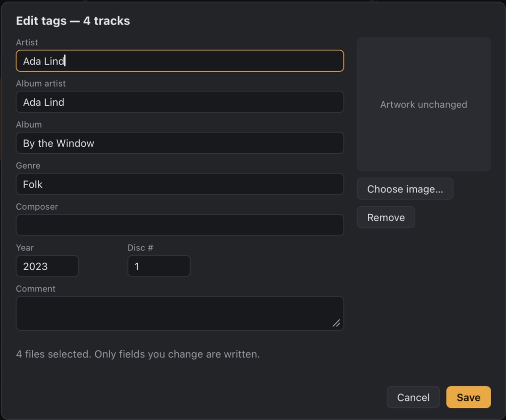Focus the Comment text area
This screenshot has height=420, width=506.
coord(180,313)
